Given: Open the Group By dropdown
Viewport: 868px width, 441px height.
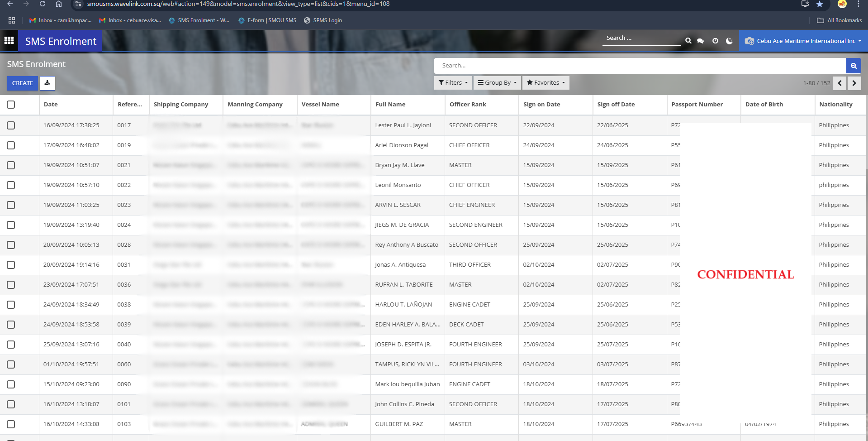Looking at the screenshot, I should tap(497, 83).
